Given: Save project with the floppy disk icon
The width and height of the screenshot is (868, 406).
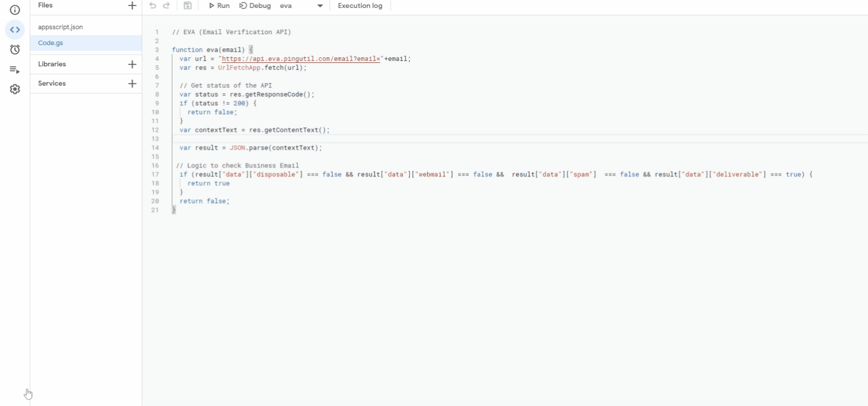Looking at the screenshot, I should (188, 5).
